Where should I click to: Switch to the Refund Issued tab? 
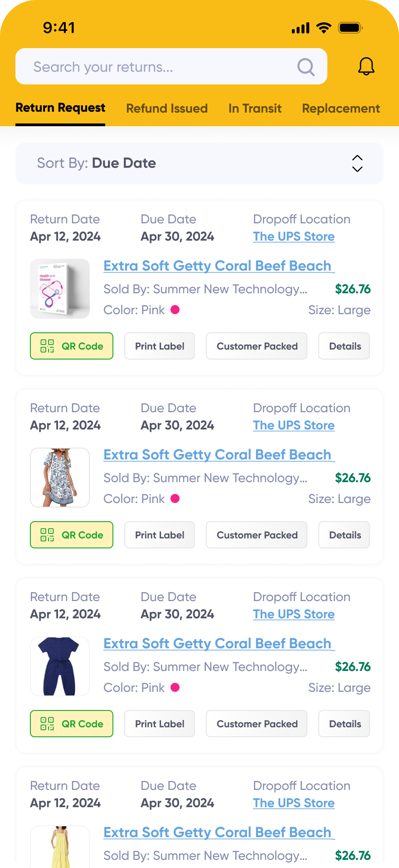[167, 108]
